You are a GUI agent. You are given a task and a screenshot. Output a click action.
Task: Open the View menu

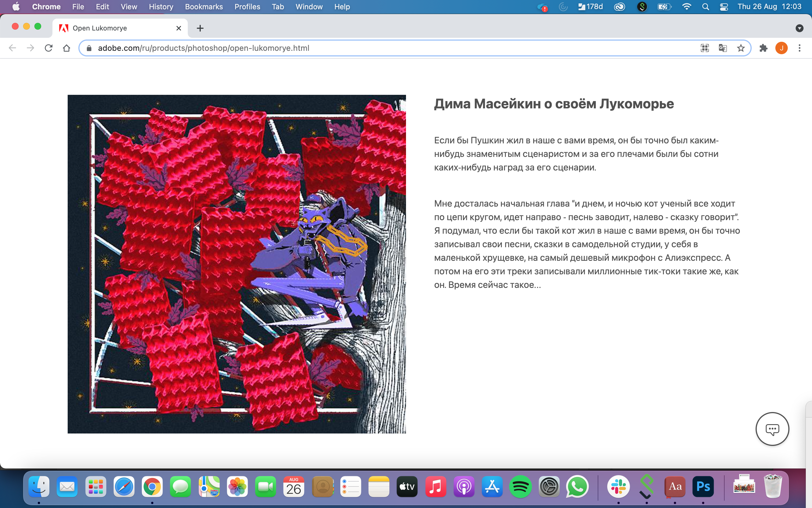(x=129, y=7)
